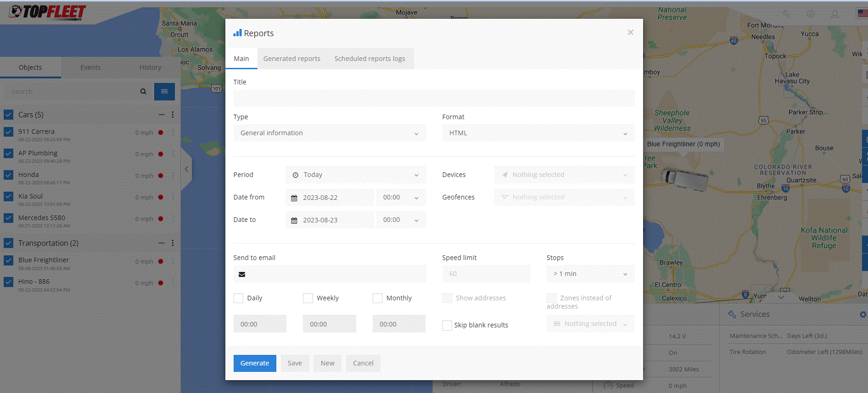Uncheck the Kia Soul object checkbox
868x393 pixels.
pyautogui.click(x=9, y=197)
